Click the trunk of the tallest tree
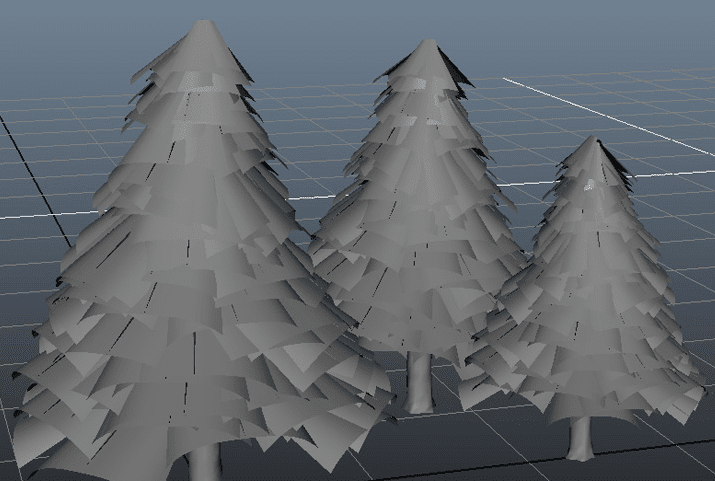Image resolution: width=715 pixels, height=481 pixels. [x=204, y=461]
